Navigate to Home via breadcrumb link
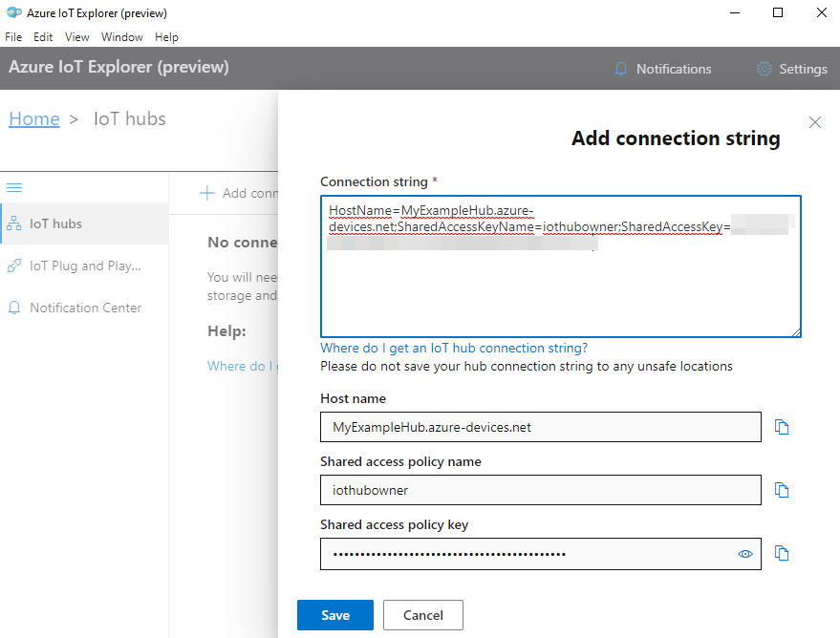The height and width of the screenshot is (638, 840). pyautogui.click(x=33, y=118)
